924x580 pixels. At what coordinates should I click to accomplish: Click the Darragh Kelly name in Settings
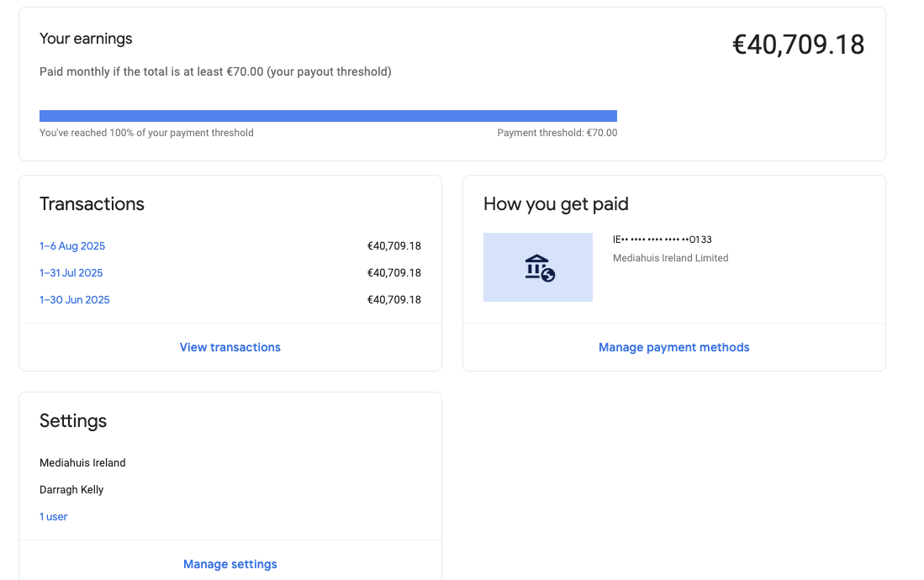tap(71, 490)
